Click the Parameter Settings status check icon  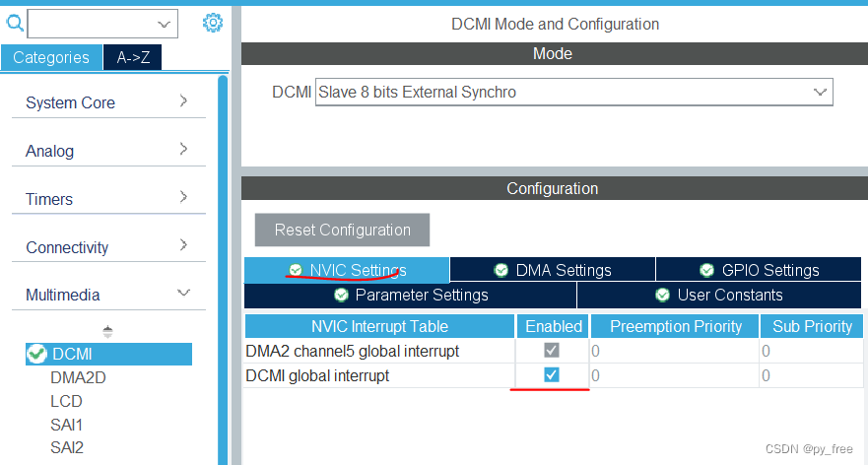pos(341,295)
